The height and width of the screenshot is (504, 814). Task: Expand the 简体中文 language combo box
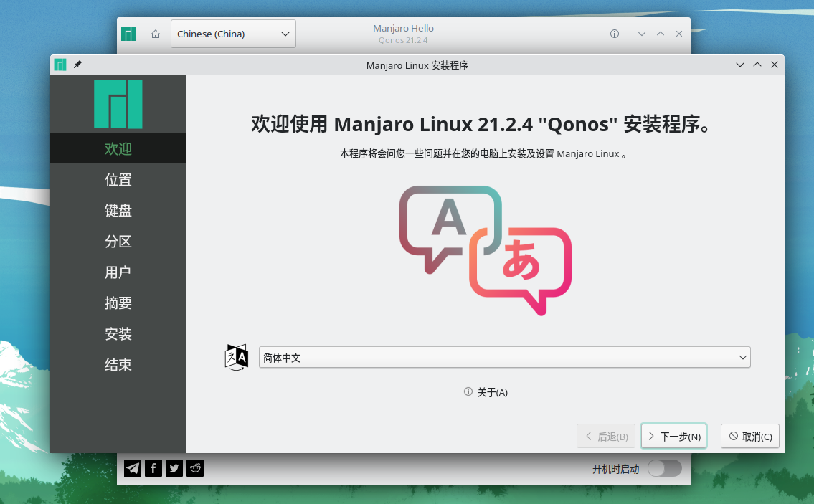[x=505, y=357]
